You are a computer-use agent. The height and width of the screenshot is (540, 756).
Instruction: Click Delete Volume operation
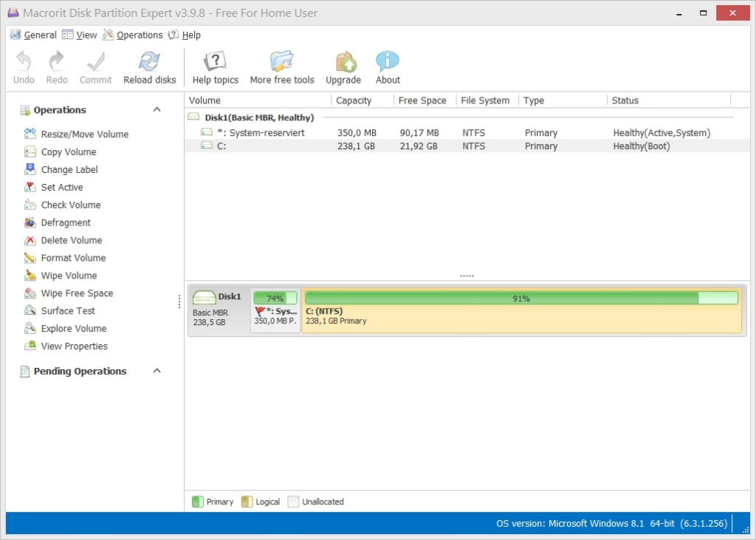point(71,241)
